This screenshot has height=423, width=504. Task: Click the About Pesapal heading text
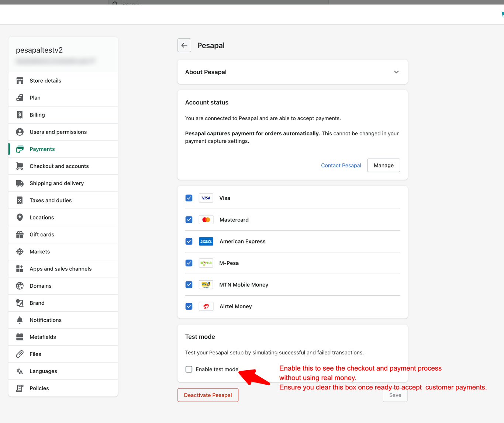[206, 72]
